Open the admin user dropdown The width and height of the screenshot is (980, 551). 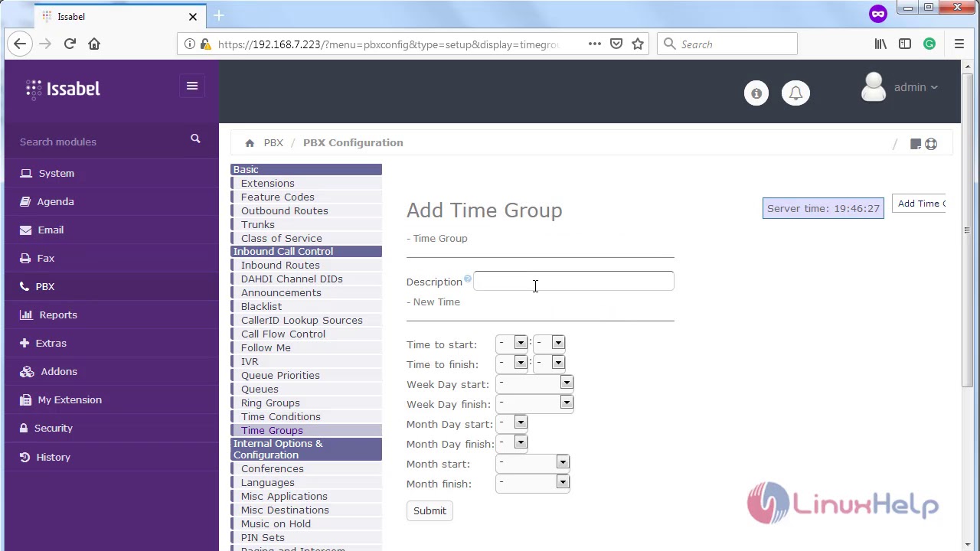900,87
